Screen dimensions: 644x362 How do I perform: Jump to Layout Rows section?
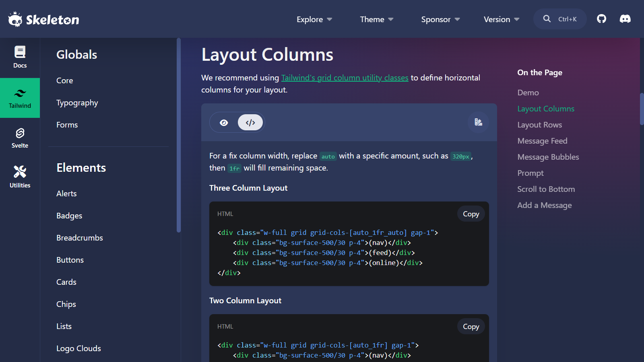[x=540, y=125]
